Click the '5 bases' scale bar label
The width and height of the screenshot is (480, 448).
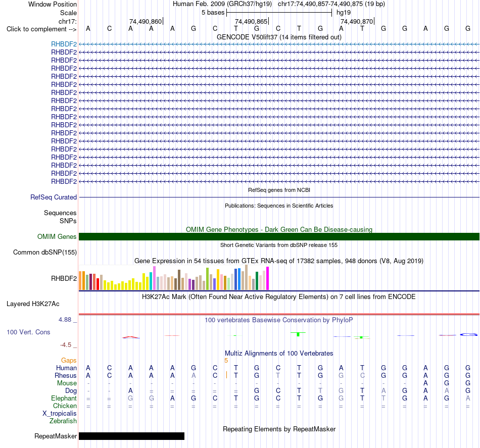pos(213,13)
